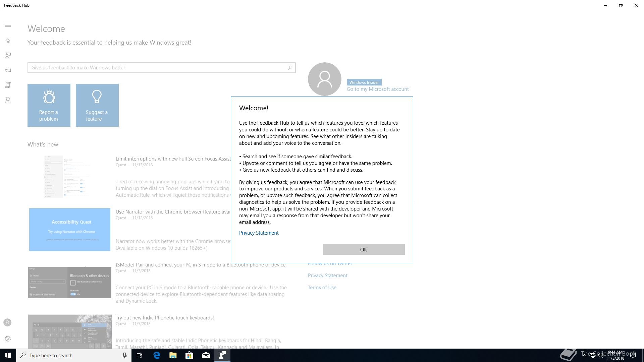Open the Indic Phonetic keyboards thumbnail
The width and height of the screenshot is (644, 362).
69,331
